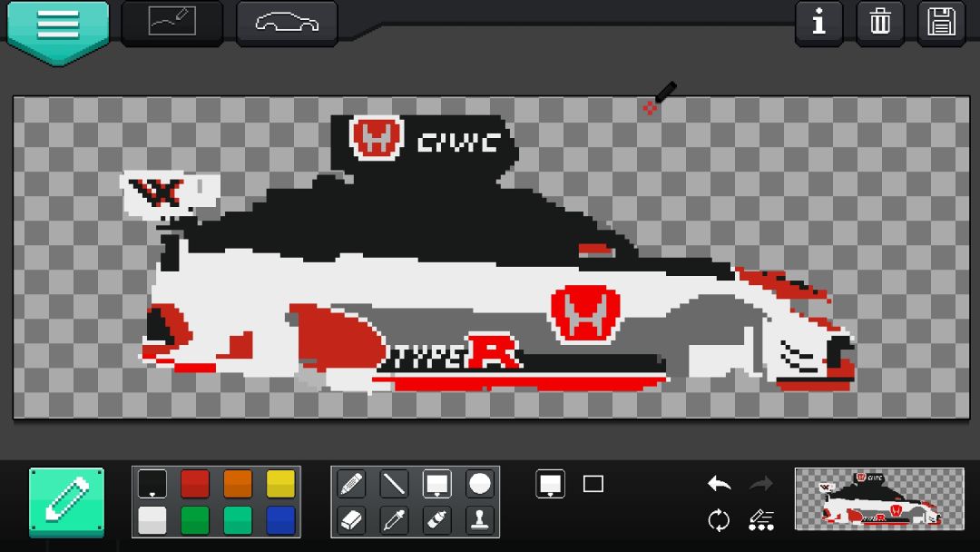
Task: Select the eraser tool
Action: 351,520
